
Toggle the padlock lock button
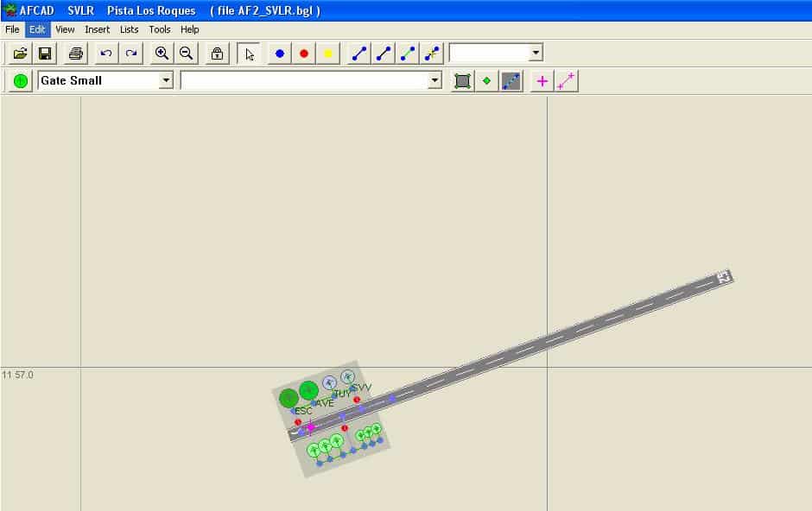pos(218,54)
